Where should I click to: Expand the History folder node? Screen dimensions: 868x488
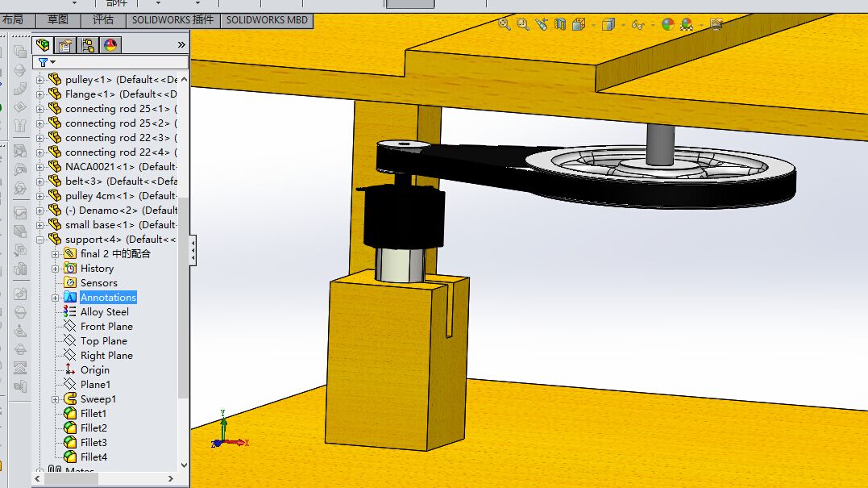click(56, 268)
